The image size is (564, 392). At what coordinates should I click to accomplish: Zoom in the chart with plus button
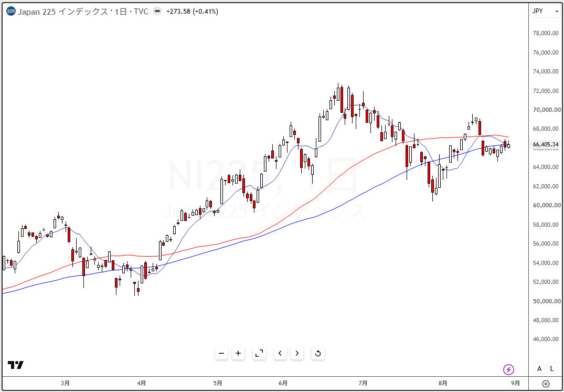coord(238,354)
